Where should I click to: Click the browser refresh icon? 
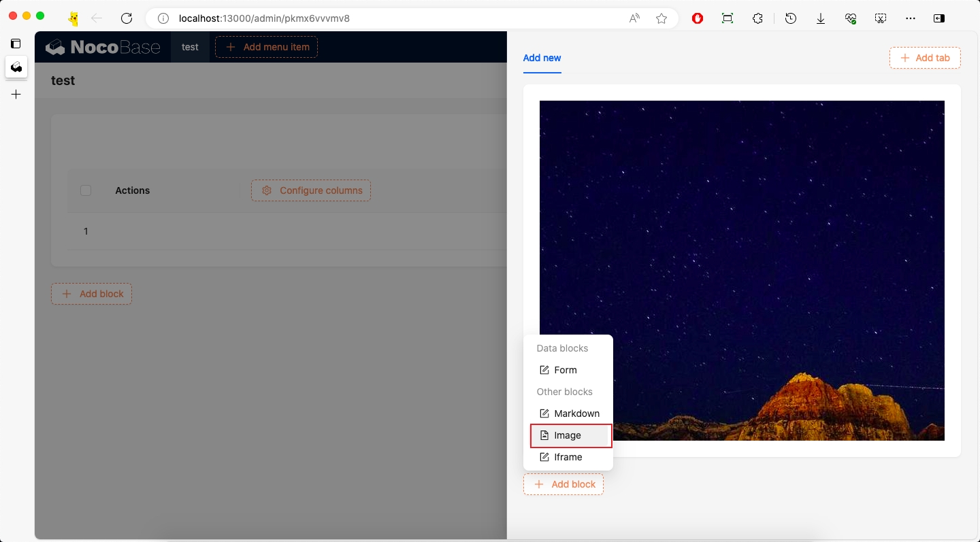pyautogui.click(x=126, y=18)
